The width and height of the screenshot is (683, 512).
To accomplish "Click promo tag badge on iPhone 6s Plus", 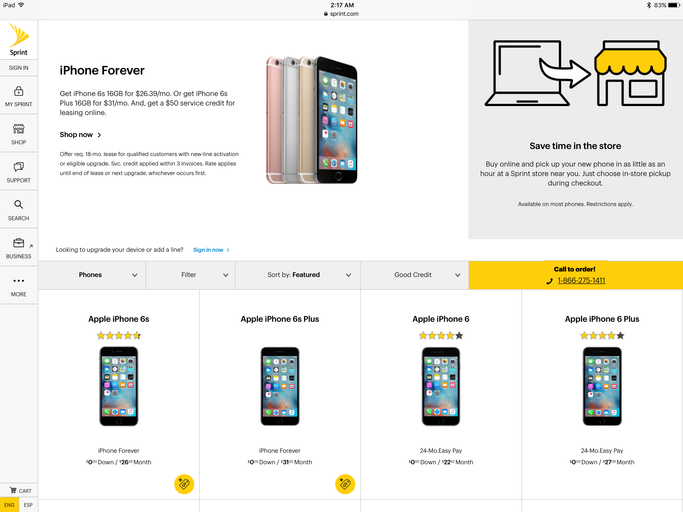I will point(345,484).
